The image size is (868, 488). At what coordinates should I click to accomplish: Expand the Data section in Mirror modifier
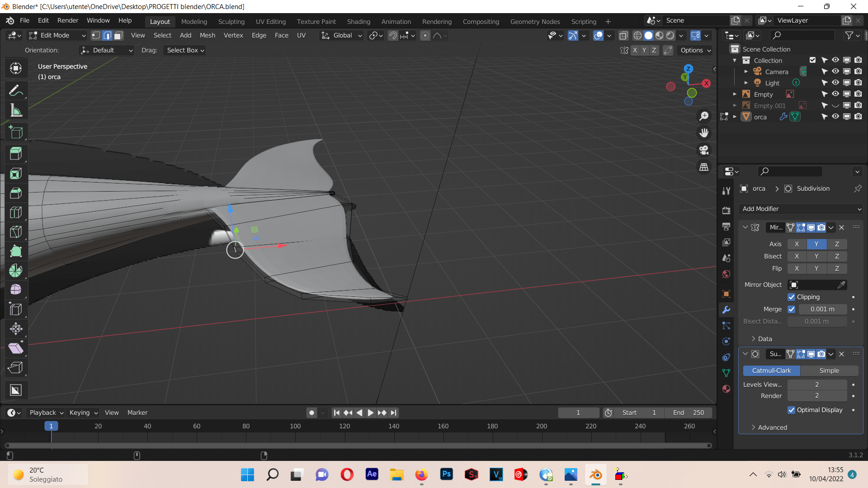[x=761, y=339]
